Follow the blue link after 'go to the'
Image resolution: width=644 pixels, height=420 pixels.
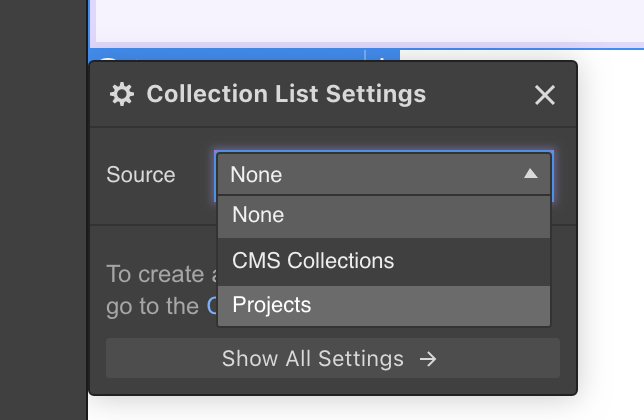click(212, 306)
